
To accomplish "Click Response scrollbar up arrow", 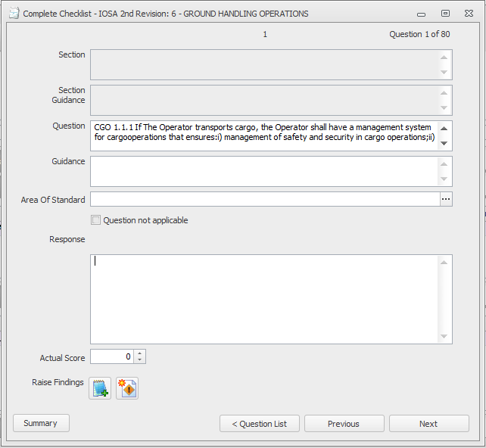I will click(x=444, y=263).
